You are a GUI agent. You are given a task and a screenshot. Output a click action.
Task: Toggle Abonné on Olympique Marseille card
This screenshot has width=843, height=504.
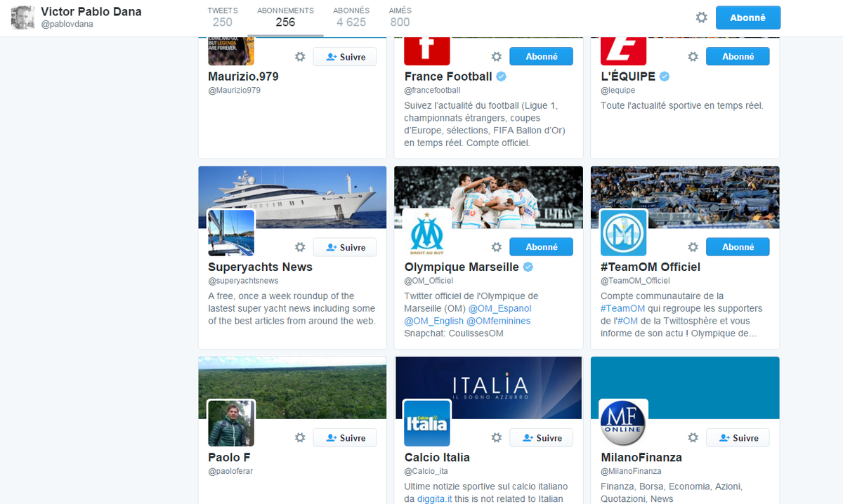click(x=541, y=247)
